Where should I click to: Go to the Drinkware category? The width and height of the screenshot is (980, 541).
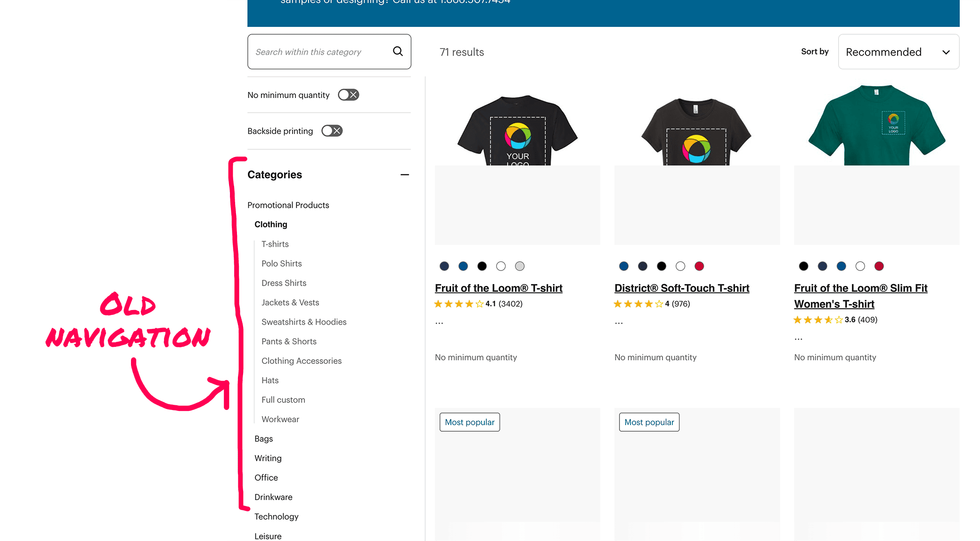click(273, 497)
